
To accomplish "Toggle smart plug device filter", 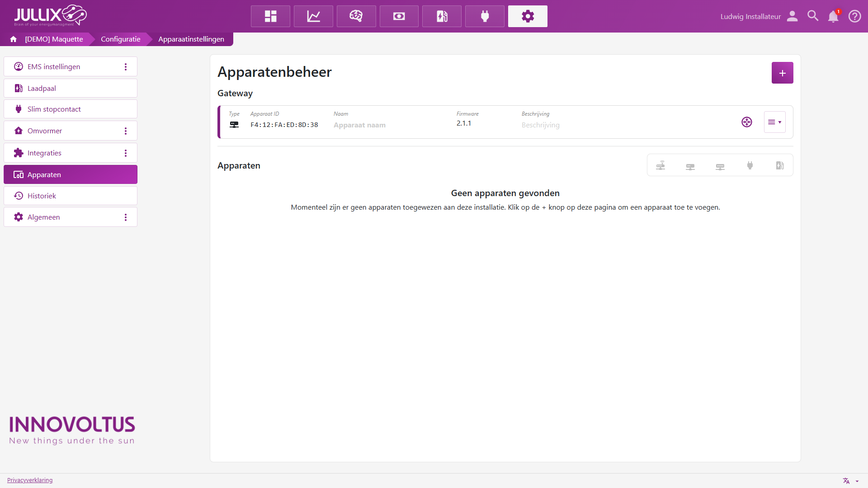I will (750, 165).
